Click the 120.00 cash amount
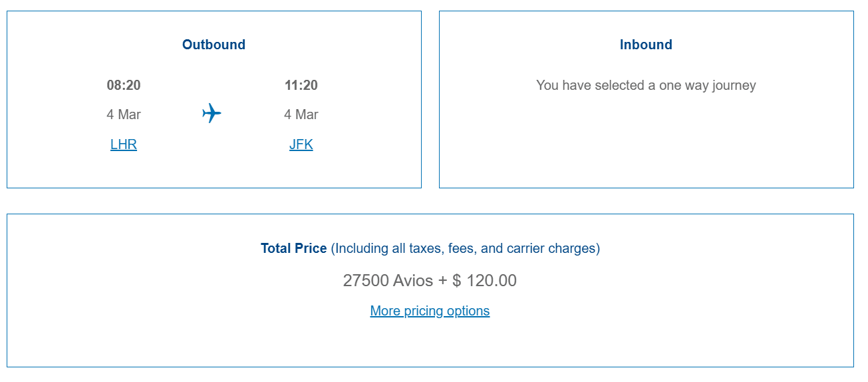The image size is (868, 382). pyautogui.click(x=491, y=280)
